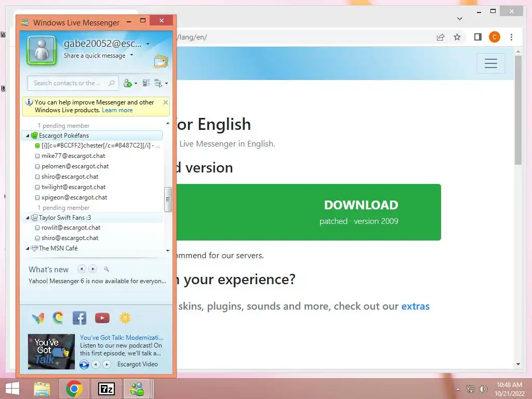This screenshot has width=532, height=399.
Task: Open the YouTube tab icon
Action: (x=102, y=318)
